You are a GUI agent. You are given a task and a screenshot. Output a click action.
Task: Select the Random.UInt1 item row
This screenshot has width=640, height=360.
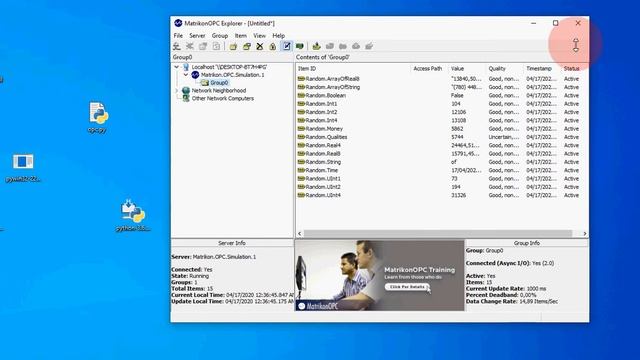pyautogui.click(x=442, y=178)
